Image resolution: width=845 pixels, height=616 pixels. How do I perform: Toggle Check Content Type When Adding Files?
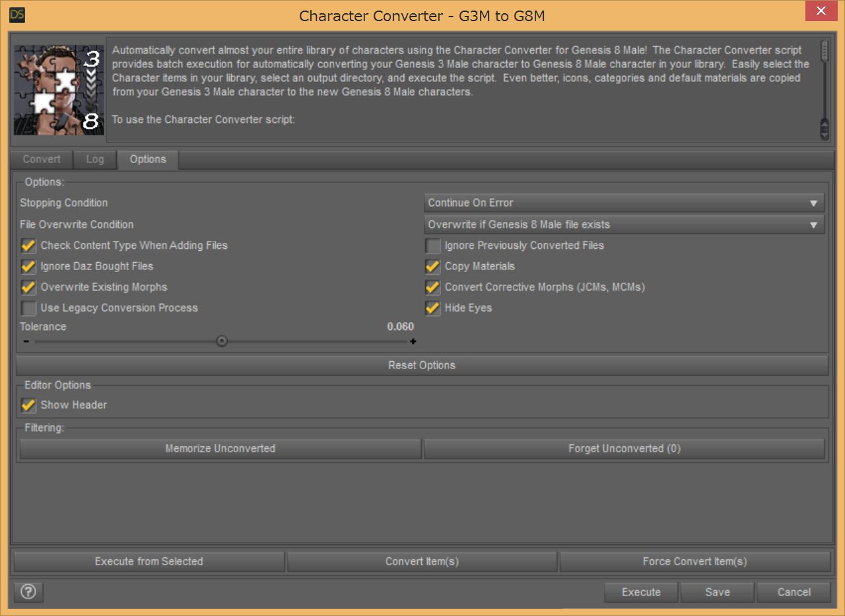[x=28, y=246]
